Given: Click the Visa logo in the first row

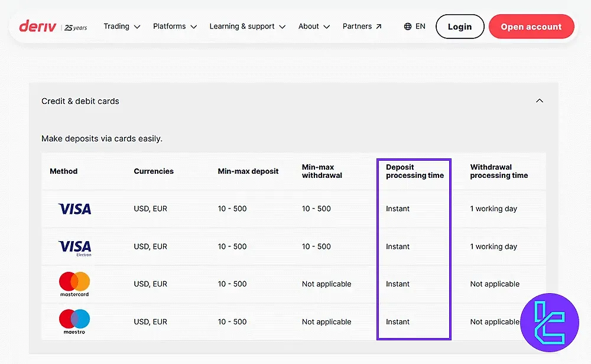Looking at the screenshot, I should (74, 209).
